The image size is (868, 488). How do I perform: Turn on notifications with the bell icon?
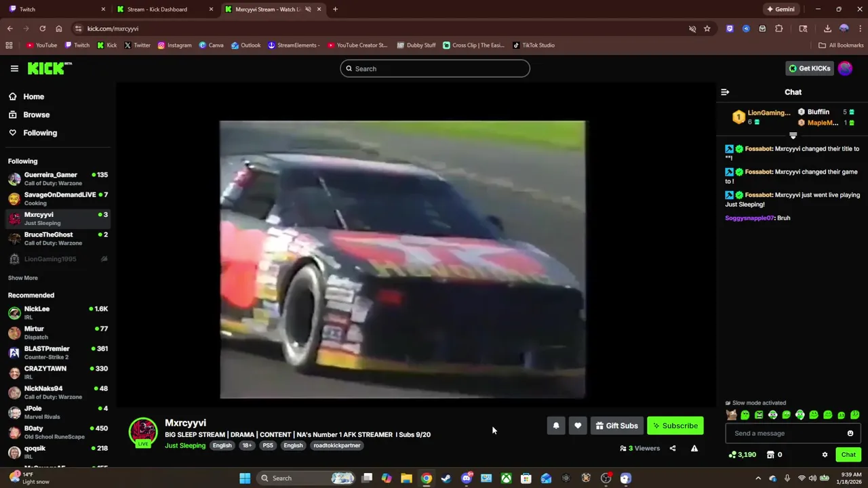[x=556, y=426]
